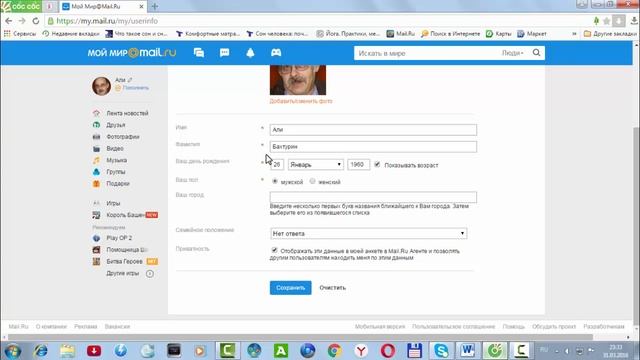Open Word from the taskbar
640x360 pixels.
[x=467, y=351]
